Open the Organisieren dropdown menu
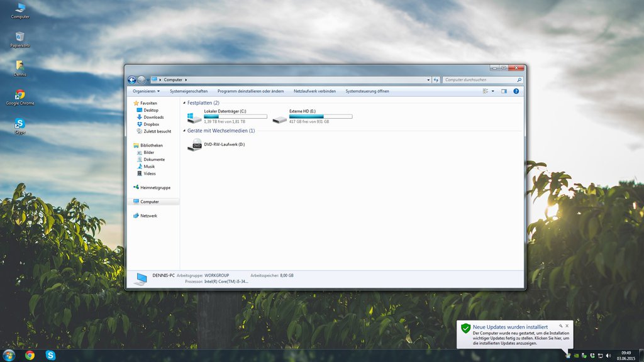Viewport: 644px width, 362px height. (146, 91)
